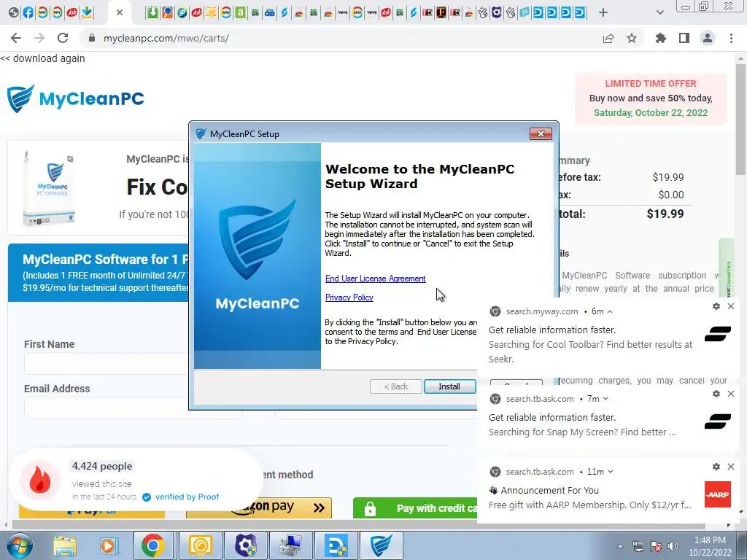The width and height of the screenshot is (747, 560).
Task: Click the MyCleanPC logo on the webpage
Action: tap(75, 98)
